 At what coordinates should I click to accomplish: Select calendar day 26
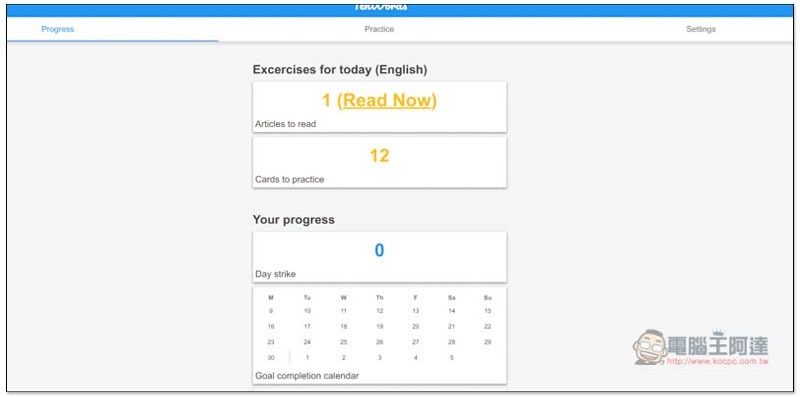click(380, 342)
